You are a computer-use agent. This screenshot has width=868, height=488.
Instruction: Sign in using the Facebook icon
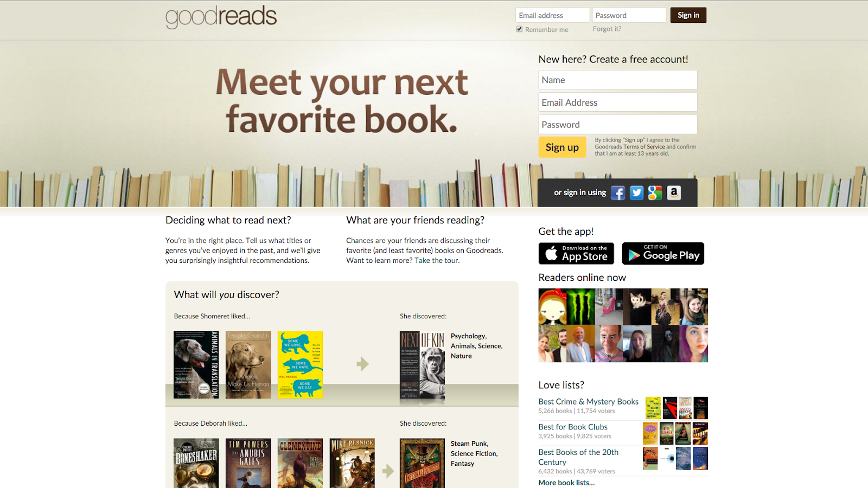click(x=618, y=193)
